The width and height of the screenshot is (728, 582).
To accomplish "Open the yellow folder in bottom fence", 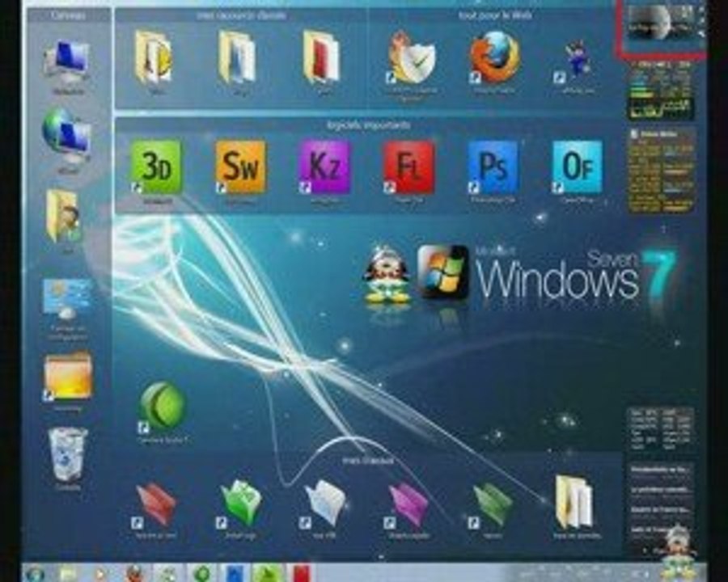I will coord(574,502).
